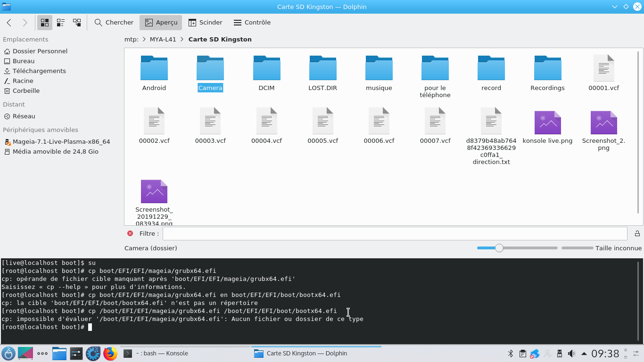The height and width of the screenshot is (362, 644).
Task: Select the 00004.vcf file icon
Action: (267, 121)
